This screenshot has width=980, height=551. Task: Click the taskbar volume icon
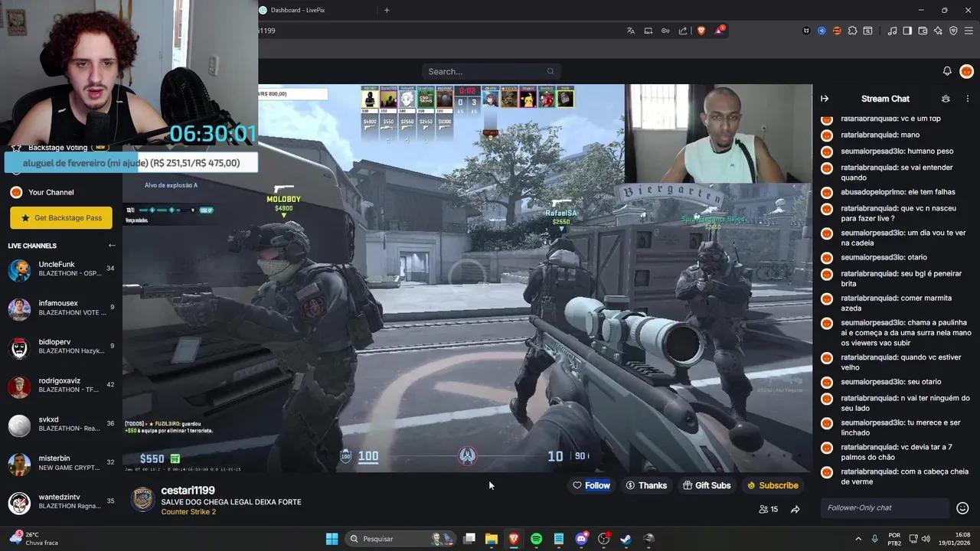(x=926, y=539)
